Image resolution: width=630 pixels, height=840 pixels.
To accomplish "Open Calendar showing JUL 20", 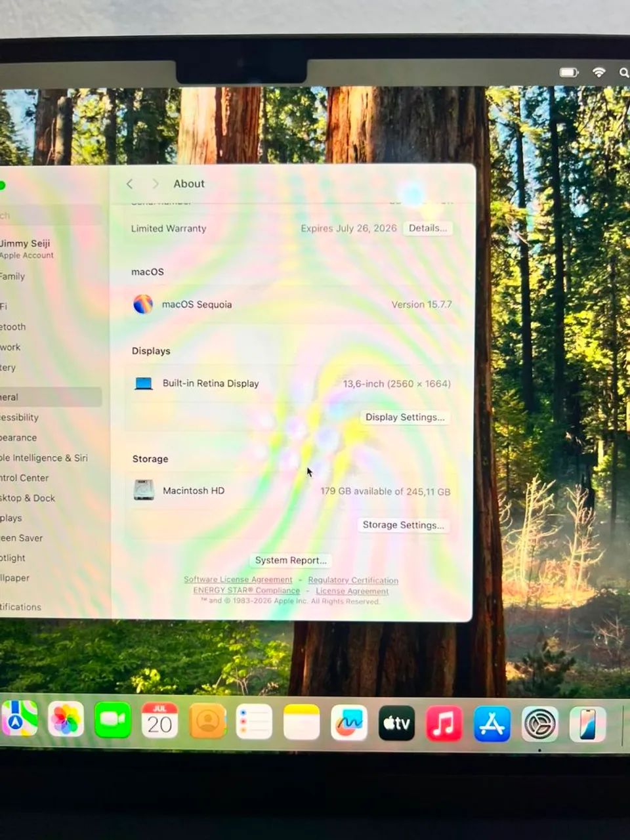I will coord(159,721).
